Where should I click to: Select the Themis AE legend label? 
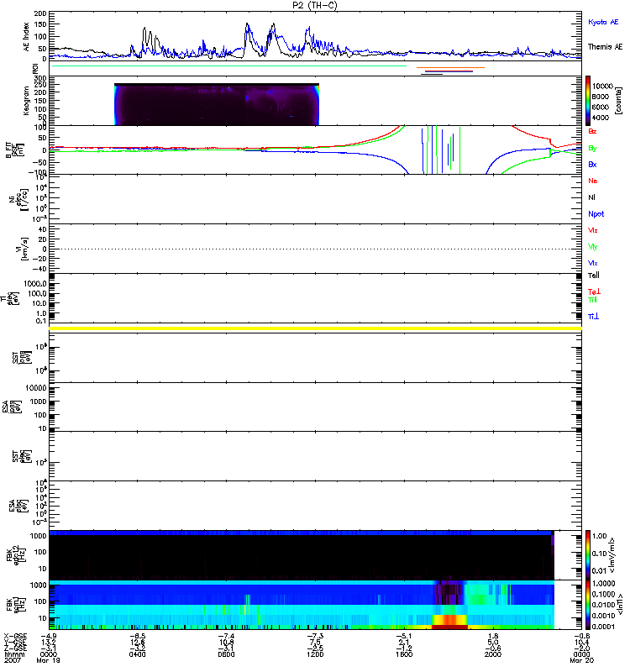point(605,47)
